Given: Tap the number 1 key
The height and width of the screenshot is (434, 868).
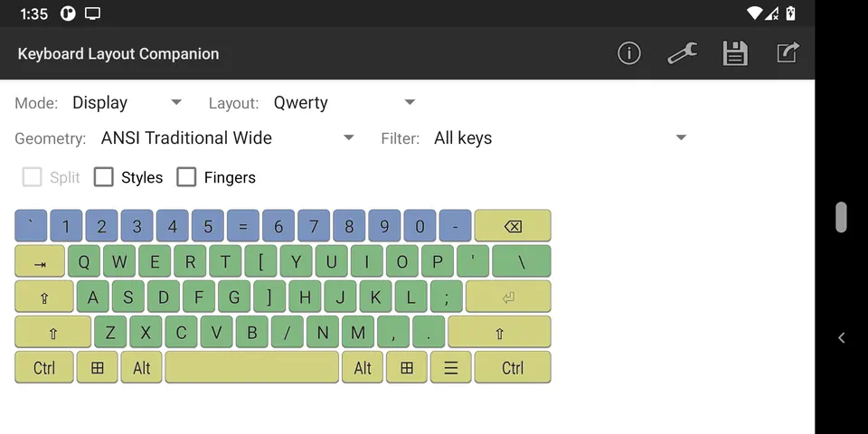Looking at the screenshot, I should (x=66, y=226).
